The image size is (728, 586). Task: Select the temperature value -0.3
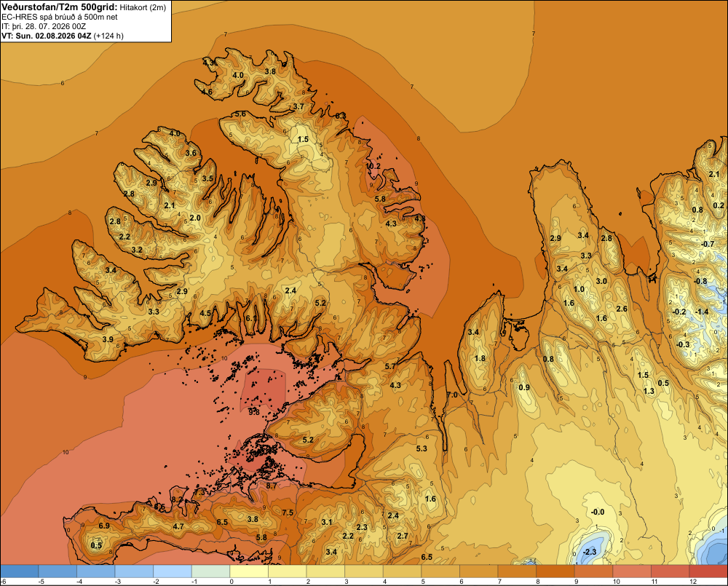tap(683, 344)
